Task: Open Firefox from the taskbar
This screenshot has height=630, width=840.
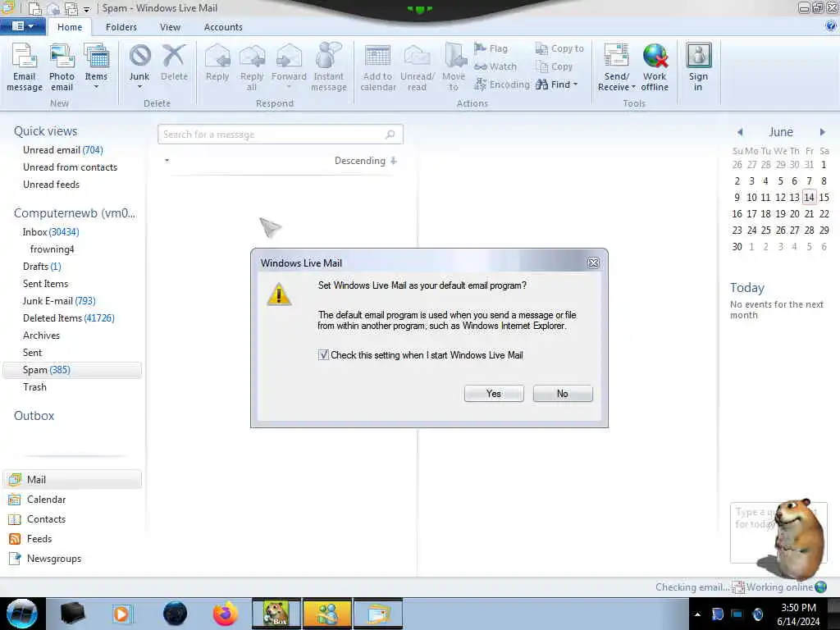Action: pyautogui.click(x=225, y=614)
